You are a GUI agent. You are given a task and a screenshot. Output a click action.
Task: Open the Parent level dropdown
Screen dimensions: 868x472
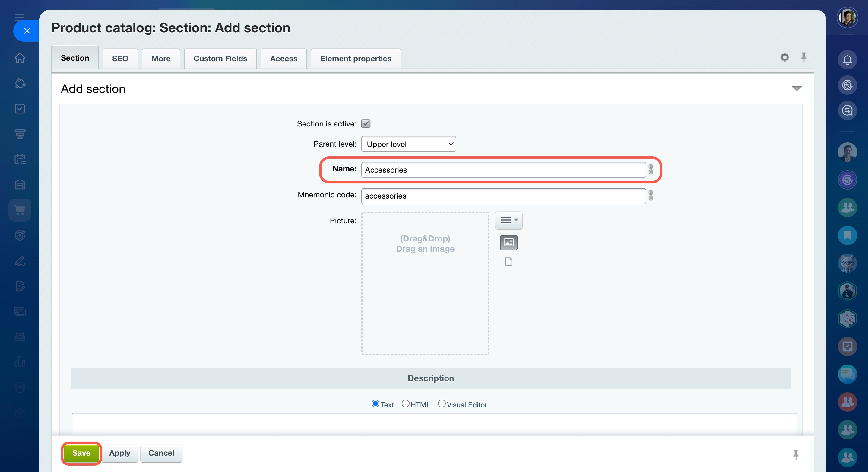408,144
